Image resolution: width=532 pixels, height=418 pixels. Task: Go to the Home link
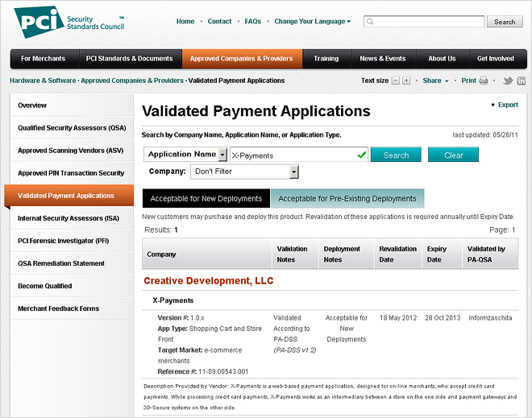[x=185, y=22]
